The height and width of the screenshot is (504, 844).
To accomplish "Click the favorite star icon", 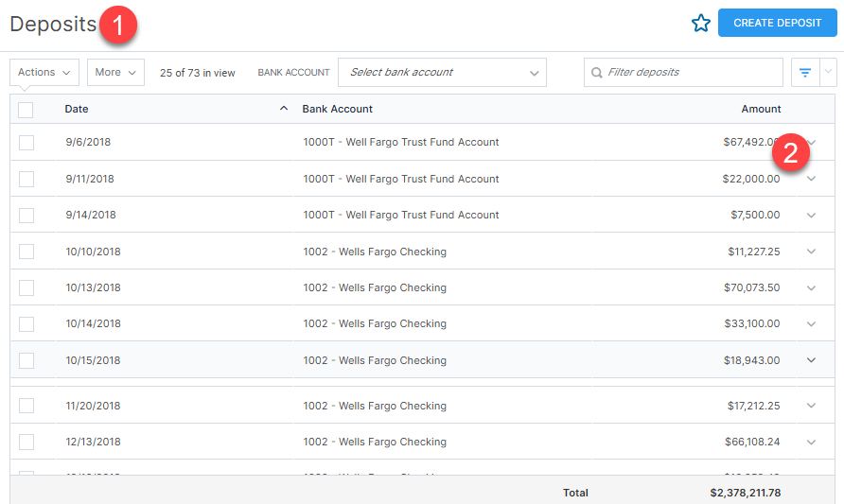I will click(x=700, y=24).
